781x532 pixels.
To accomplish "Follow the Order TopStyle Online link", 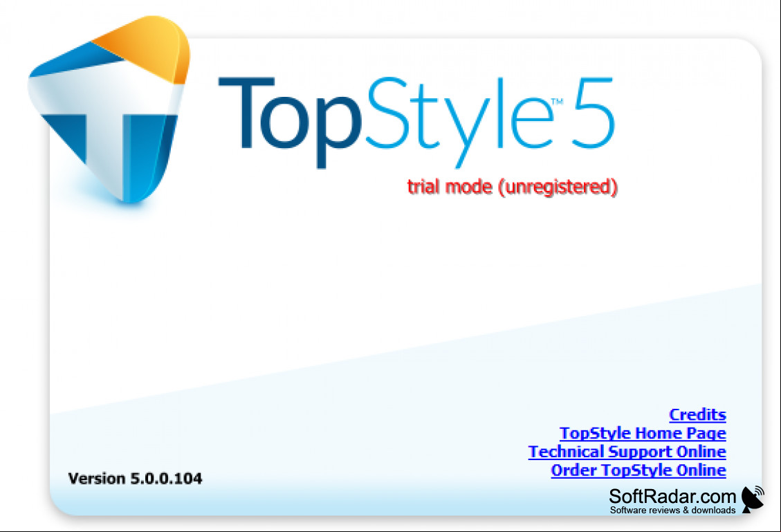I will 638,470.
